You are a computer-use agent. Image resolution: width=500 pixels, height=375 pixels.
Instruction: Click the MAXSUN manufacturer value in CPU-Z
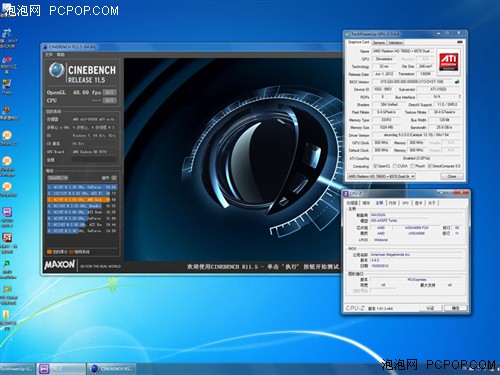(x=378, y=215)
